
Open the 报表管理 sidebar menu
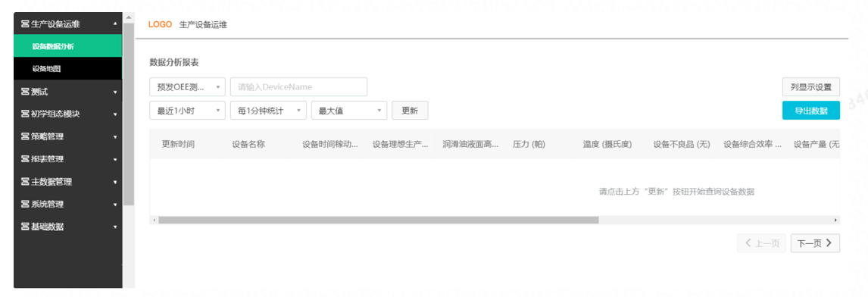pos(67,159)
